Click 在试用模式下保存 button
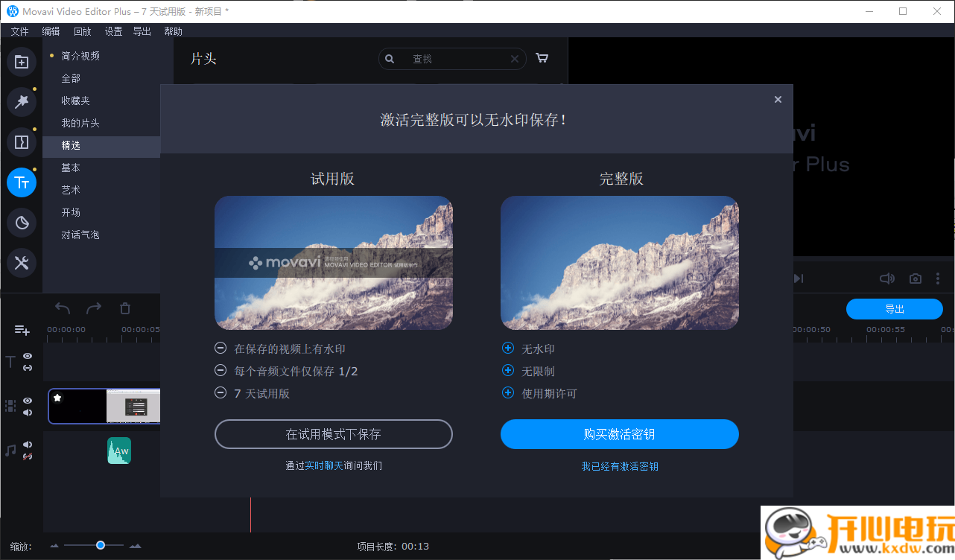The image size is (955, 560). pos(333,434)
